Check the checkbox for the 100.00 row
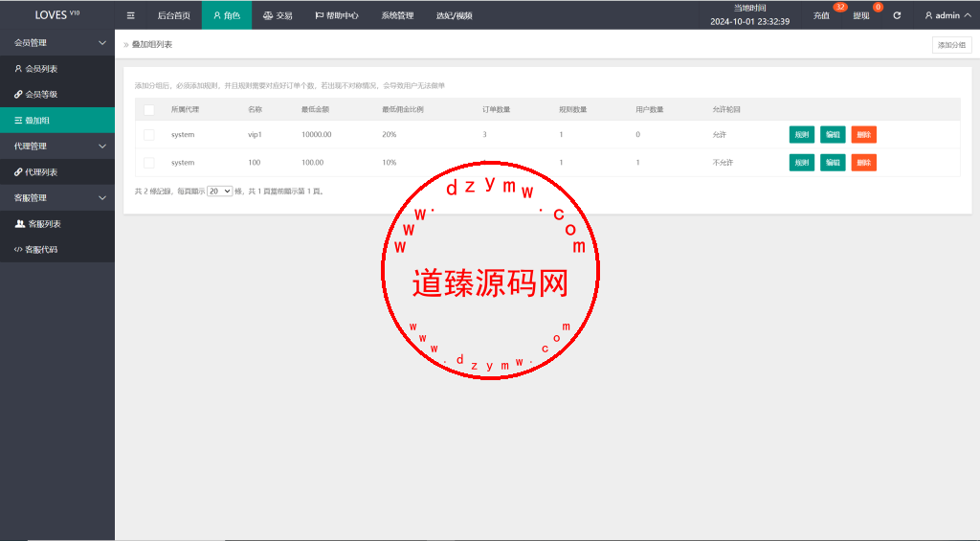980x541 pixels. (148, 163)
